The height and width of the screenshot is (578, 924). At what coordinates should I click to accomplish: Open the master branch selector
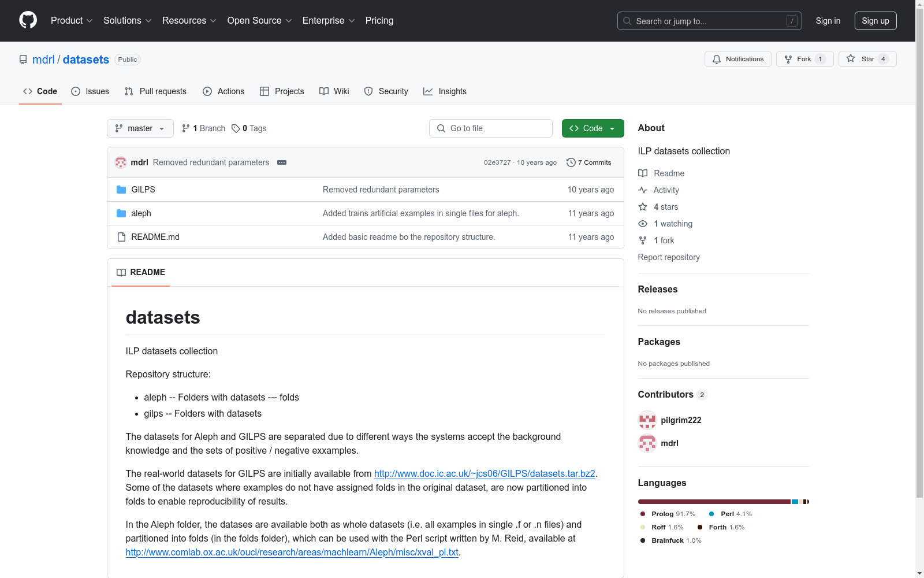pos(140,128)
